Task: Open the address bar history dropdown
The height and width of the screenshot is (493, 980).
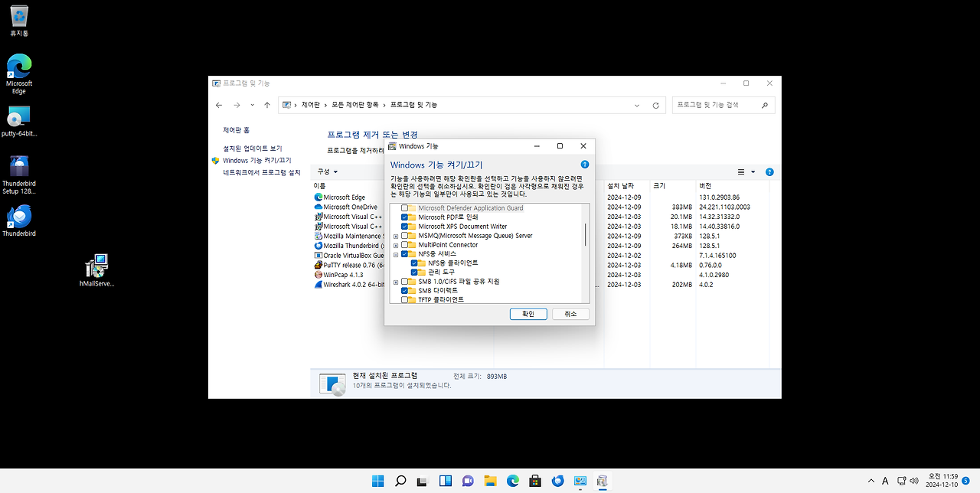Action: coord(638,105)
